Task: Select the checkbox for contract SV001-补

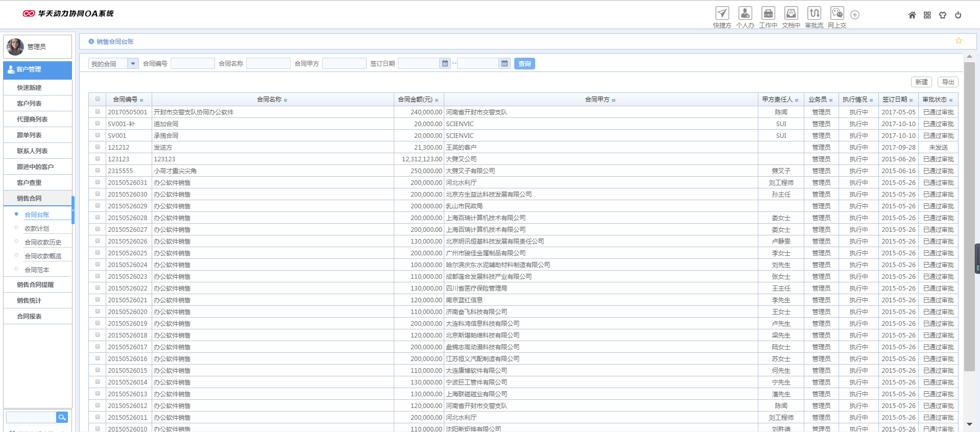Action: click(x=98, y=123)
